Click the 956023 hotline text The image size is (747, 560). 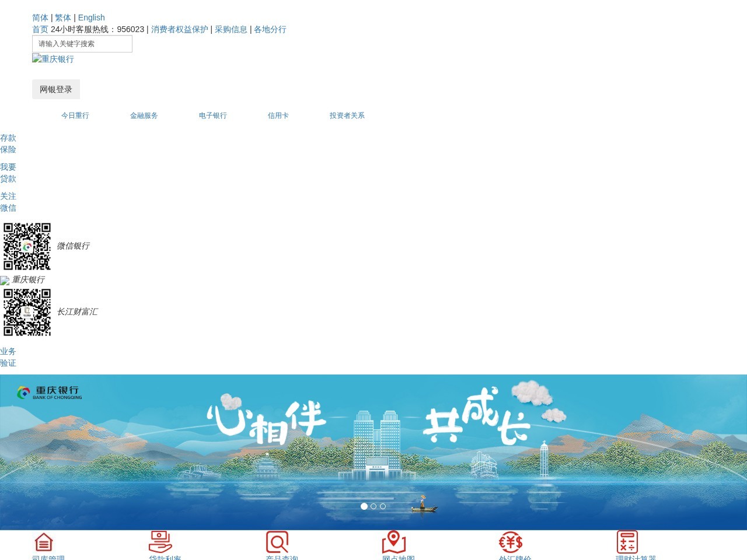pos(131,29)
